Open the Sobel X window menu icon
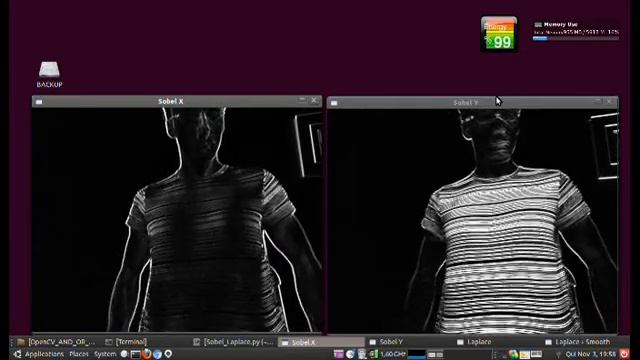 [39, 102]
